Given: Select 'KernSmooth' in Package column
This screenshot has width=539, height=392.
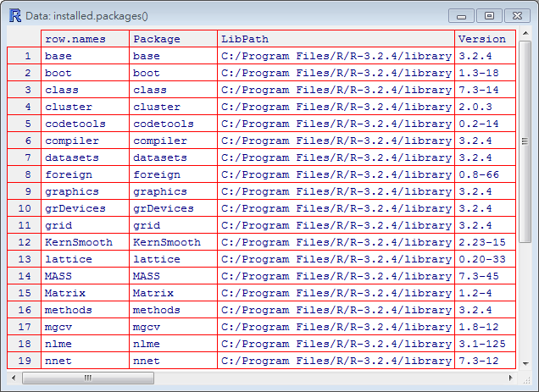Looking at the screenshot, I should [173, 242].
